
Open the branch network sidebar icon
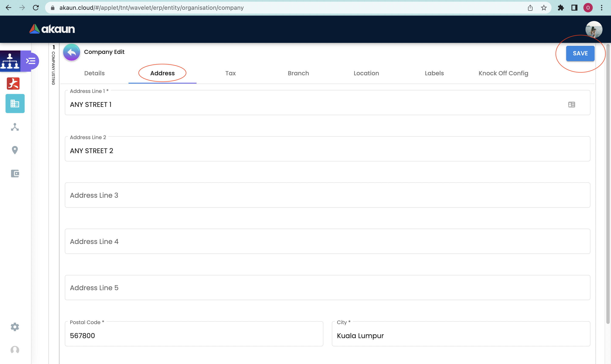(15, 127)
